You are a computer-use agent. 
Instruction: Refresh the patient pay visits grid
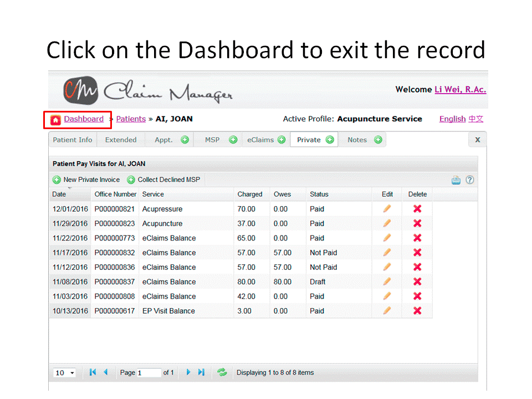point(222,372)
